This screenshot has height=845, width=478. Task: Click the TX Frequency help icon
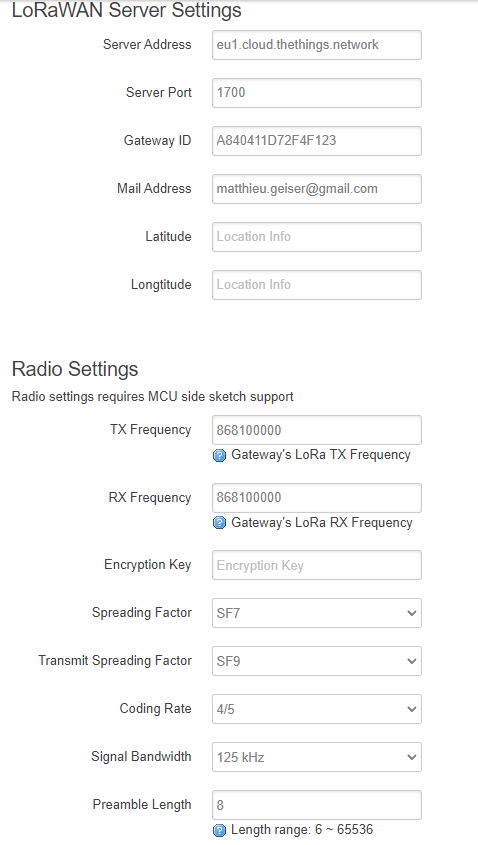coord(219,456)
